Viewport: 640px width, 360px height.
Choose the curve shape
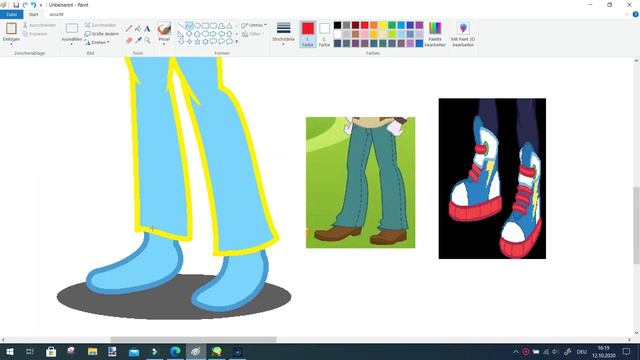click(x=189, y=26)
